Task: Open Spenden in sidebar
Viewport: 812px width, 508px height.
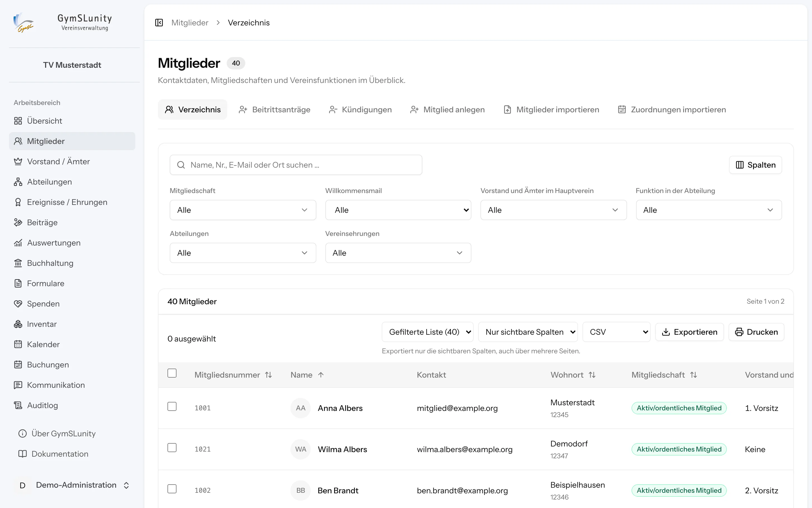Action: tap(72, 304)
